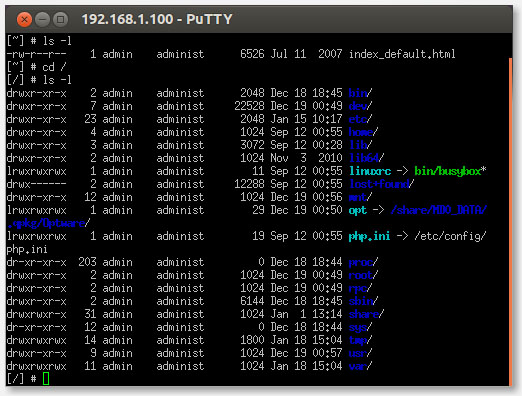Click the date 'Nov 3 2010'
This screenshot has width=522, height=396.
click(x=306, y=158)
